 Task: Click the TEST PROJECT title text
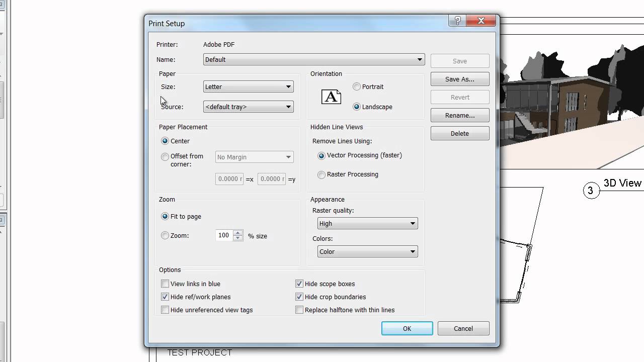tap(200, 352)
